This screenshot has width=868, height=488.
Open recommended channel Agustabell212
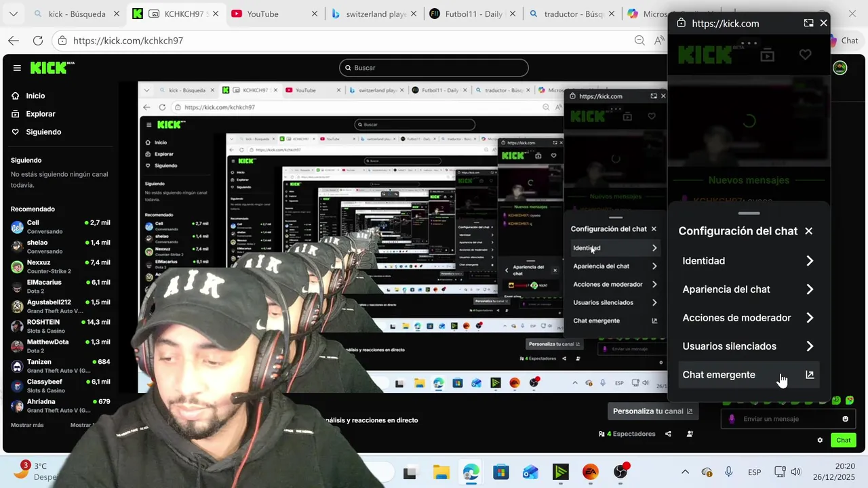60,306
